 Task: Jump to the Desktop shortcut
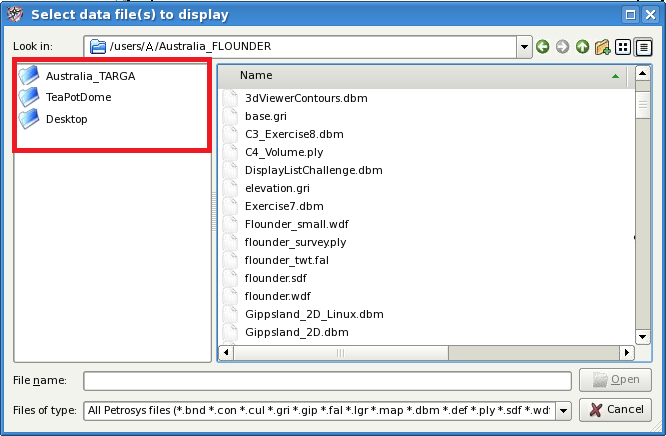[66, 119]
